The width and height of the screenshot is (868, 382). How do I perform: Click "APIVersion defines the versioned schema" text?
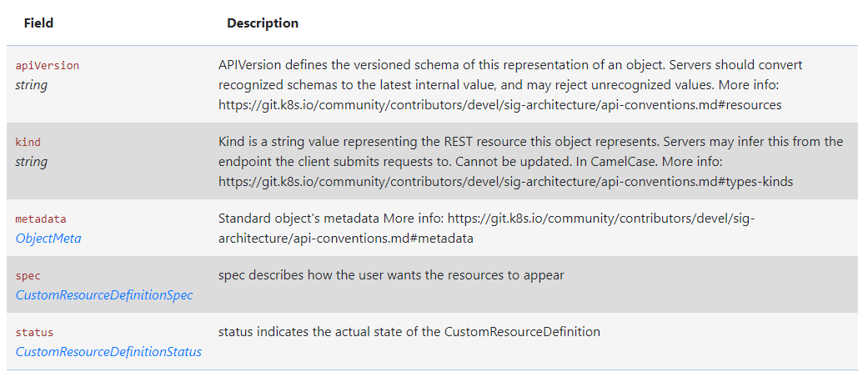(334, 65)
